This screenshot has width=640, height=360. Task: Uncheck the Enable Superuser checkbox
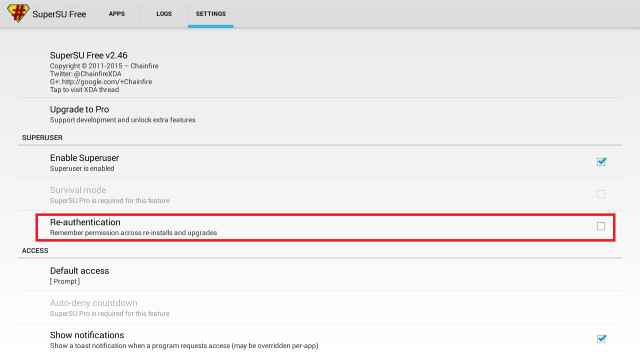click(601, 162)
